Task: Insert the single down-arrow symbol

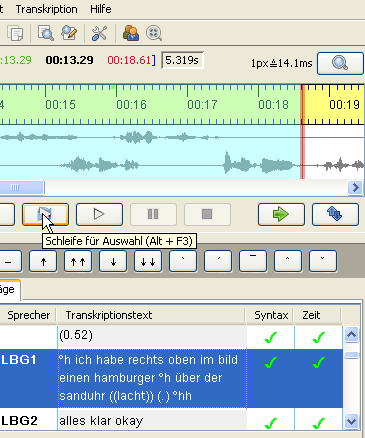Action: pos(113,262)
